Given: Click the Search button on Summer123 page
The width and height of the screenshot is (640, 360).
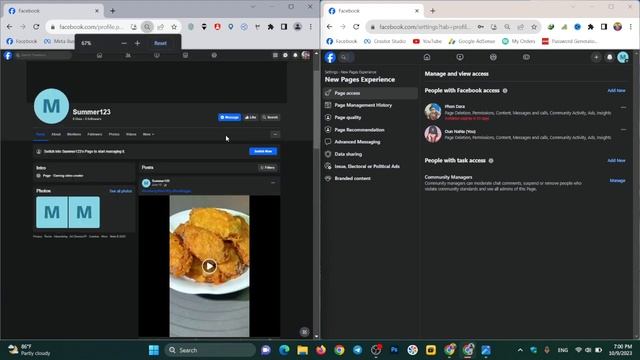Looking at the screenshot, I should point(270,117).
